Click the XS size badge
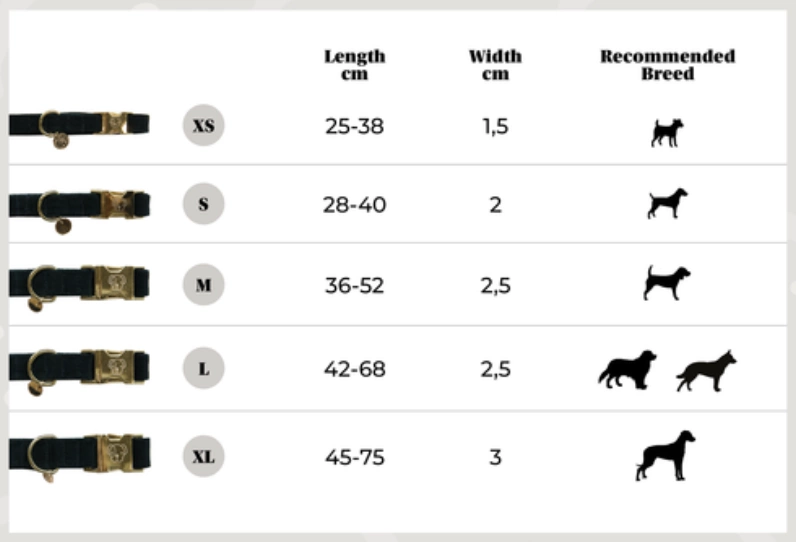 click(203, 126)
